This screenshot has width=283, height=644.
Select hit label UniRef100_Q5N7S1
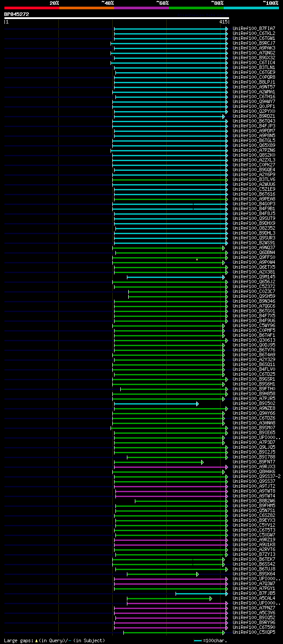[253, 510]
